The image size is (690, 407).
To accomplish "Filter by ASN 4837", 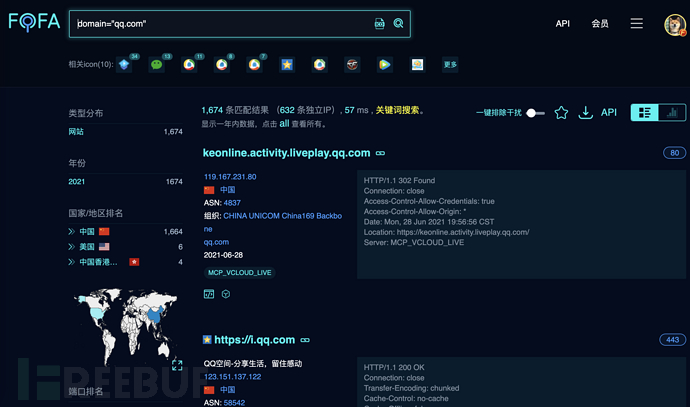I will pos(232,203).
